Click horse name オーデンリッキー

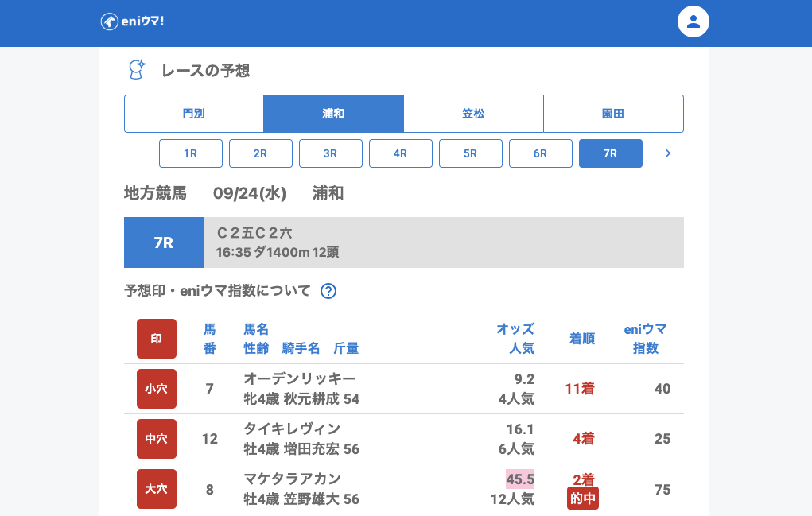(300, 378)
